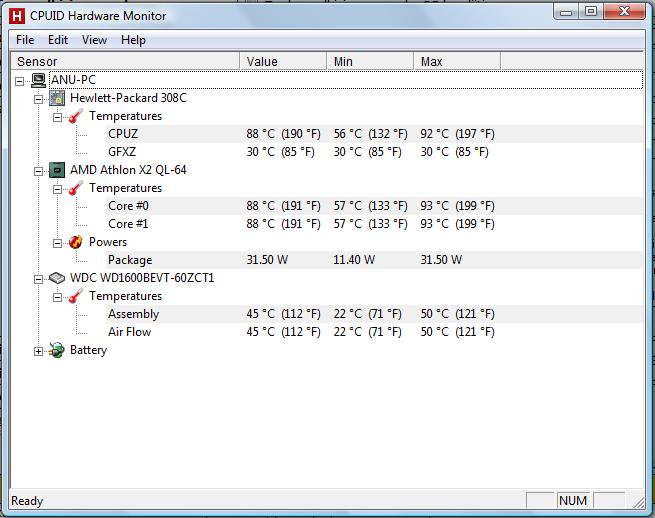The image size is (655, 518).
Task: Click Assembly min 22 °C (71 °F)
Action: [368, 314]
